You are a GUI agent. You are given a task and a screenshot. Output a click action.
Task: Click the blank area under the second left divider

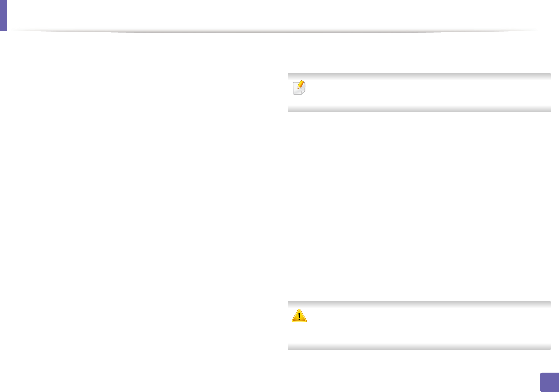pos(142,266)
